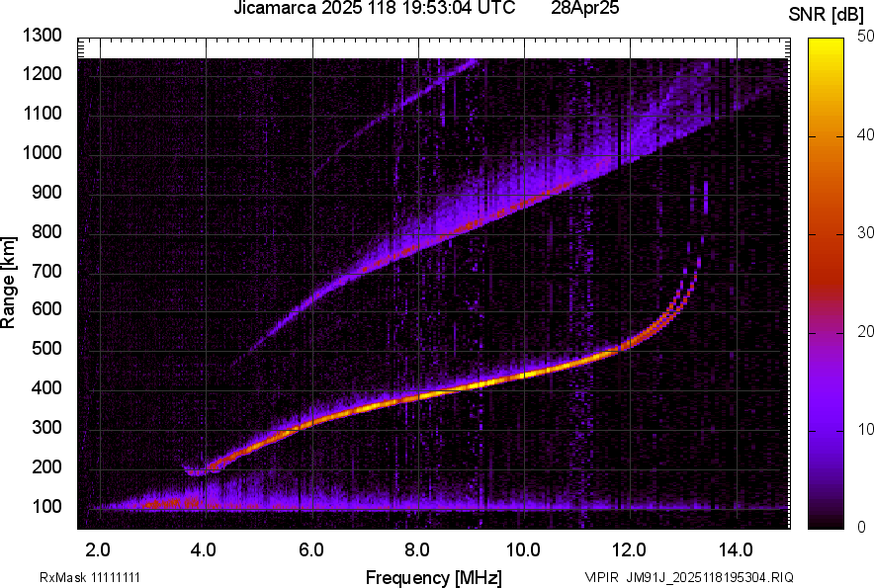Click the range tick label '1300'
Viewport: 874px width, 588px height.
[x=42, y=36]
